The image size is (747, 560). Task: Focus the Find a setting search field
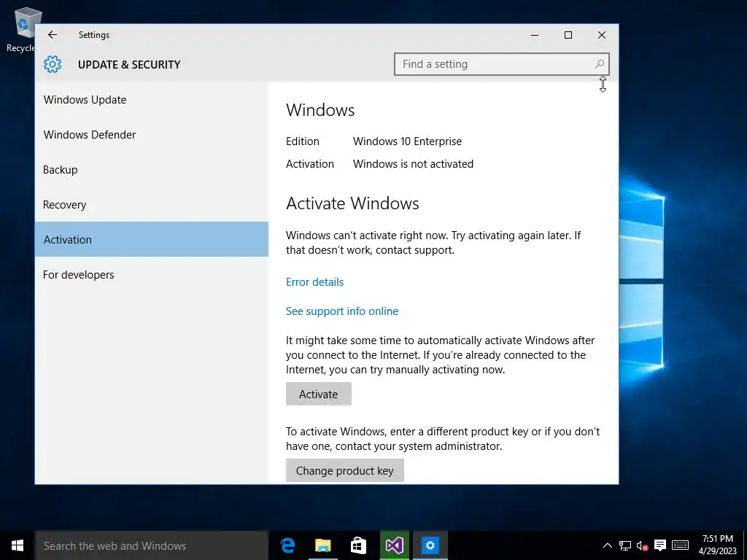point(502,64)
